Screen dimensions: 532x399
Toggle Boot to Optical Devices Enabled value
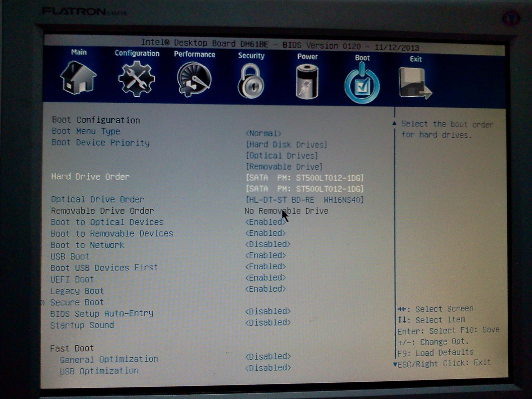265,222
